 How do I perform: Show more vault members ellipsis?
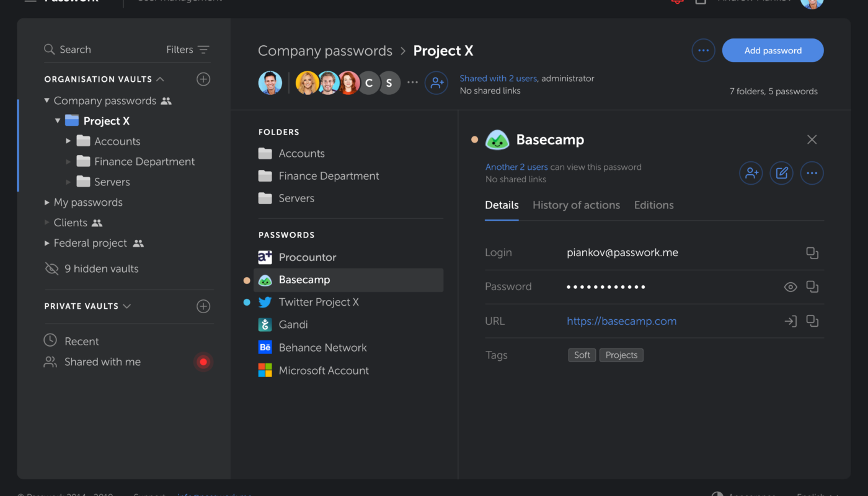click(x=412, y=82)
